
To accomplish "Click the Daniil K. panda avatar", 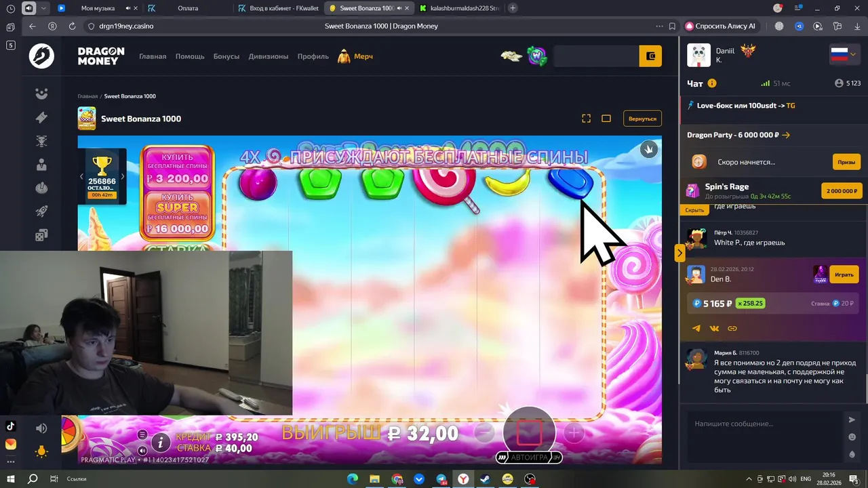I will [698, 55].
